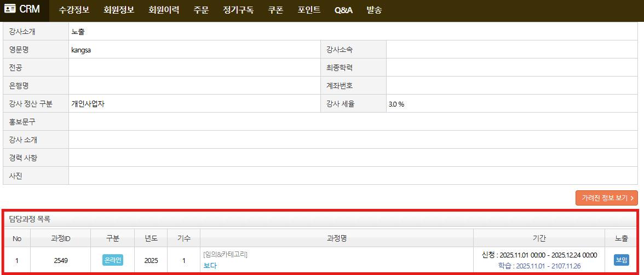This screenshot has width=644, height=275.
Task: Click the CRM logo icon
Action: click(10, 9)
